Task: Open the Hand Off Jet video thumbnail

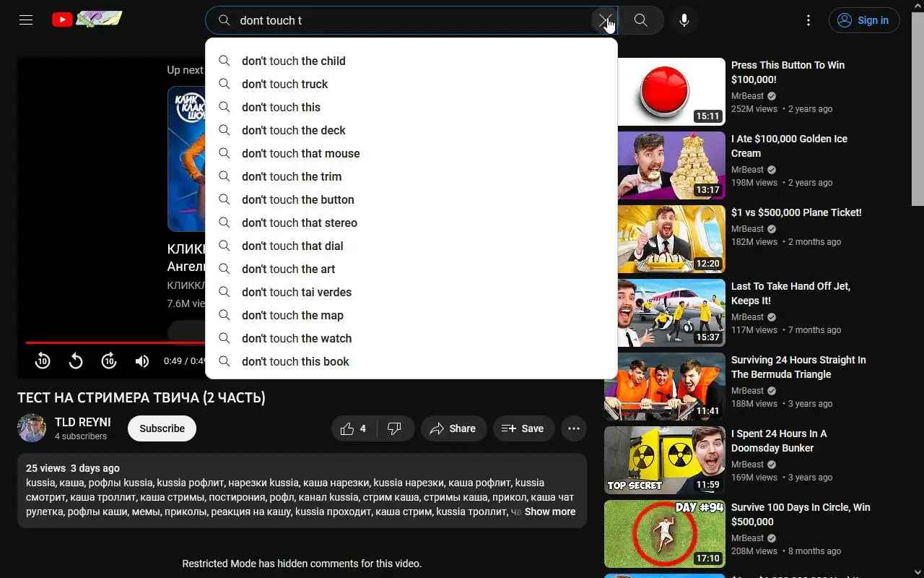Action: point(671,313)
